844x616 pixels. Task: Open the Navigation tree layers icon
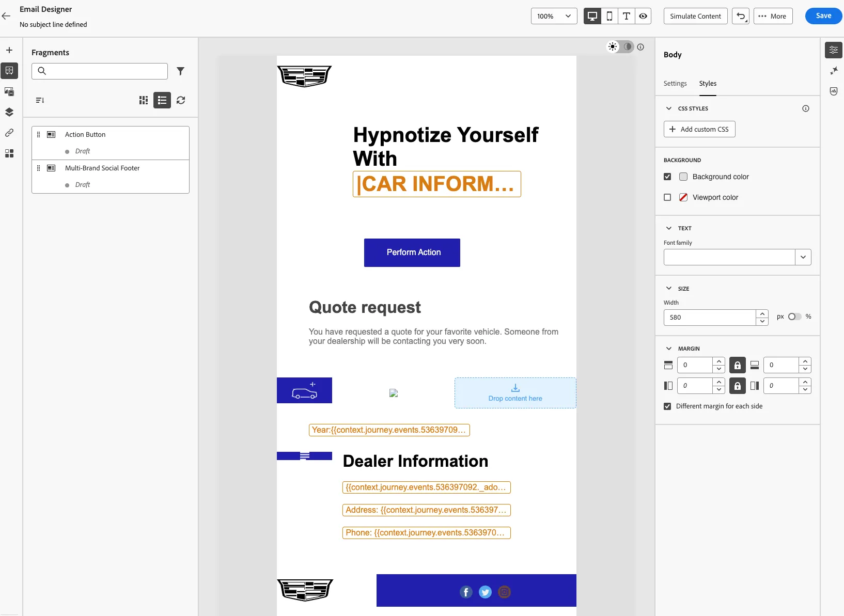pyautogui.click(x=9, y=112)
